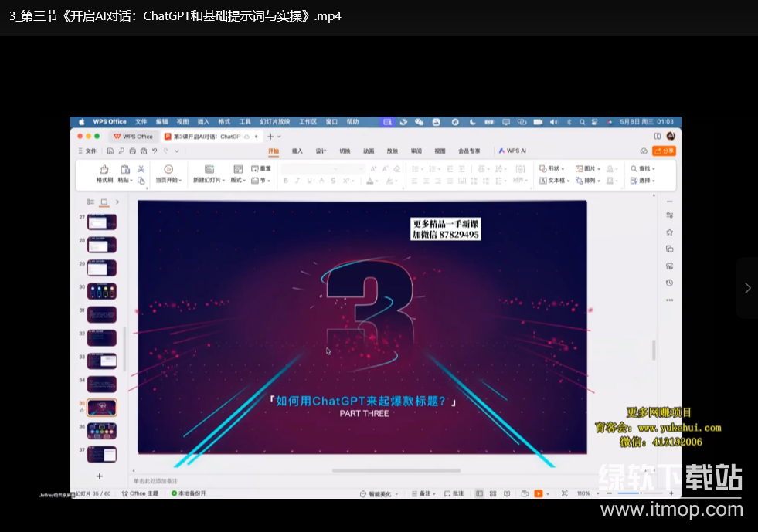Open the 插入 ribbon tab
Image resolution: width=758 pixels, height=532 pixels.
click(297, 151)
